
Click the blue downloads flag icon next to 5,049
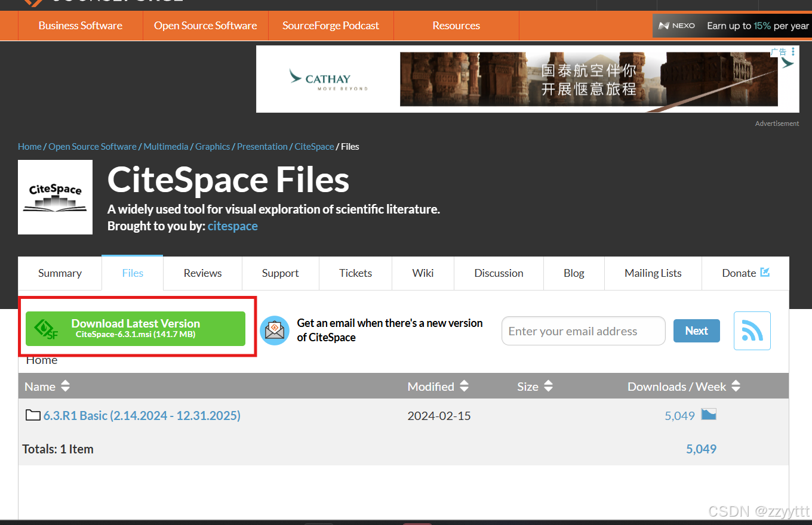coord(708,413)
